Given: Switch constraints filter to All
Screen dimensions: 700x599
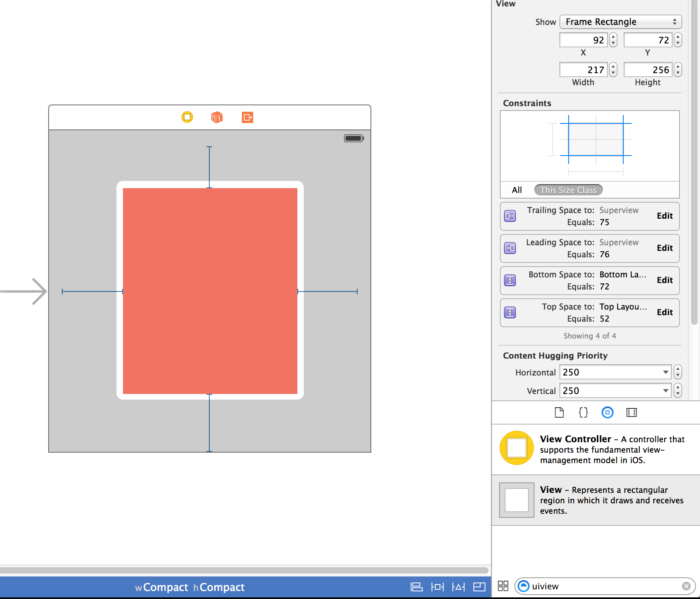Looking at the screenshot, I should 517,190.
